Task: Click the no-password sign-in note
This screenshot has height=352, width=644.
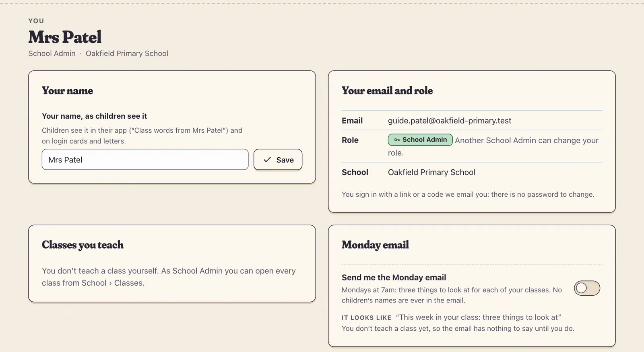Action: (x=468, y=194)
